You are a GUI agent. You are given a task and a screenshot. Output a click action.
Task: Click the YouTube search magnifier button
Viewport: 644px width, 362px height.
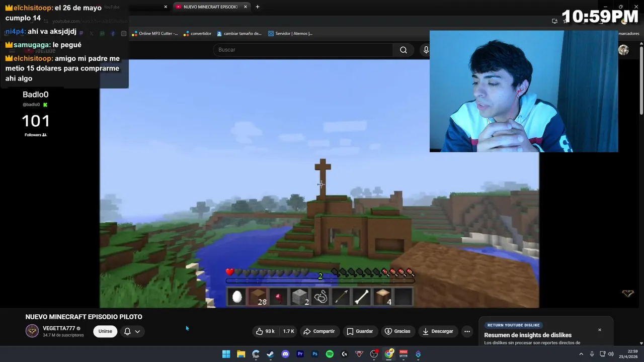tap(404, 50)
